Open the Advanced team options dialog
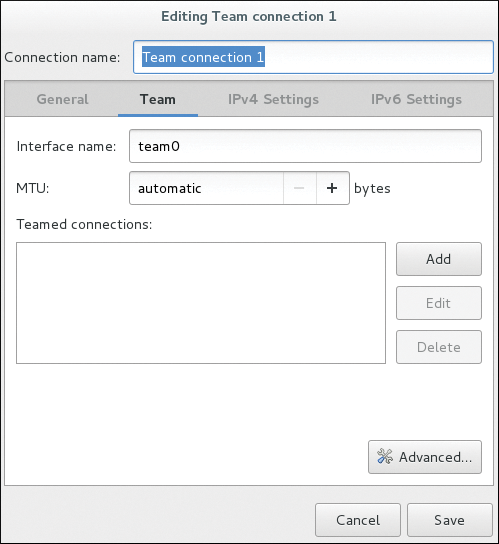This screenshot has width=499, height=544. pyautogui.click(x=425, y=457)
